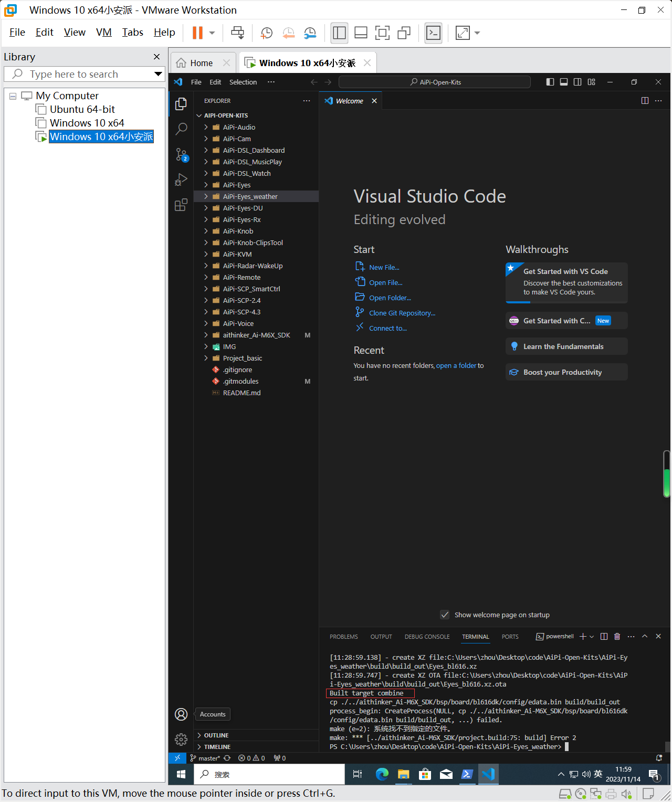
Task: Open the launch profile dropdown next to new terminal
Action: tap(592, 636)
